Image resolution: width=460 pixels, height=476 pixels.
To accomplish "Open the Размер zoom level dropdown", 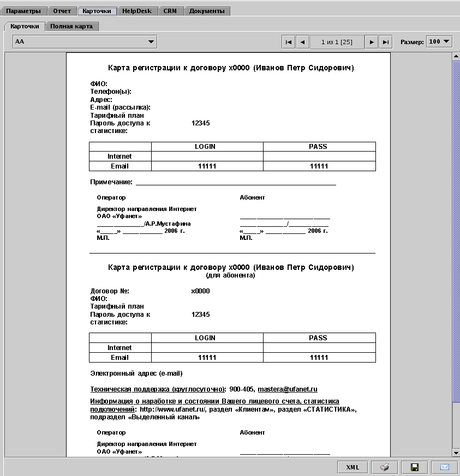I will click(x=438, y=41).
